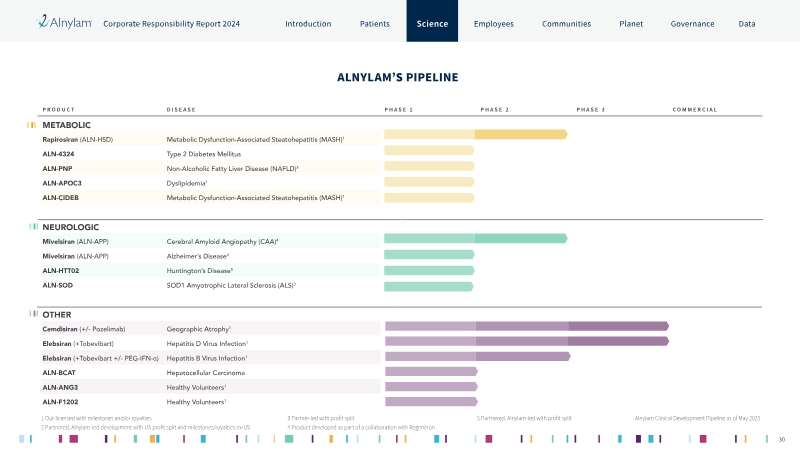
Task: Click the ALN-BCAT purple phase bar
Action: pyautogui.click(x=431, y=371)
